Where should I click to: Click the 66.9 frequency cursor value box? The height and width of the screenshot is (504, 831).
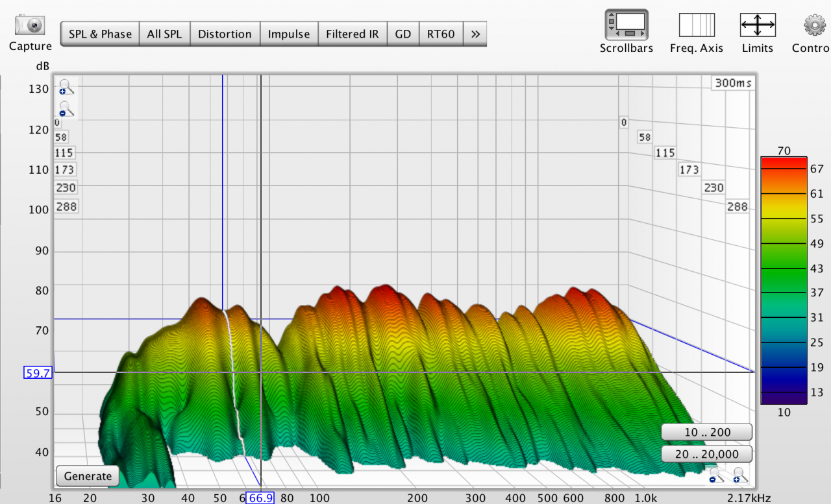click(x=260, y=498)
